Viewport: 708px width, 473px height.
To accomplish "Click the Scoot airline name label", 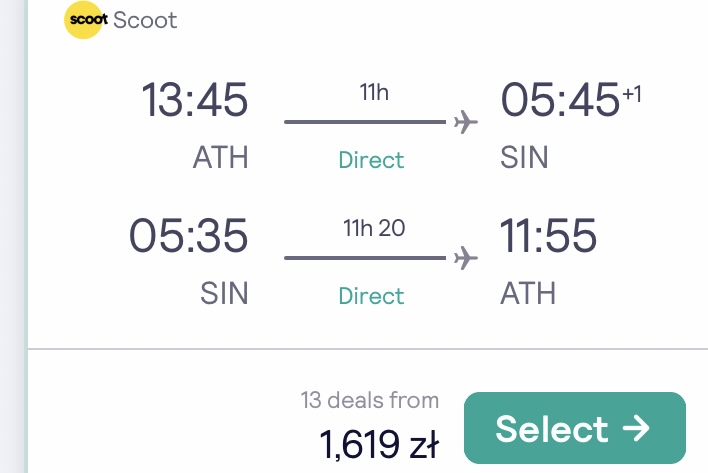I will point(145,20).
